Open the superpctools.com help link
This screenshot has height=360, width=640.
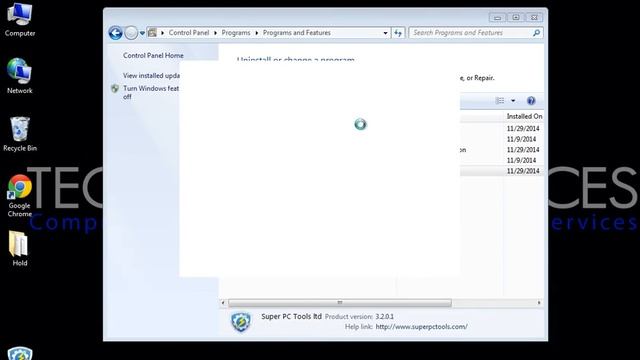[421, 327]
